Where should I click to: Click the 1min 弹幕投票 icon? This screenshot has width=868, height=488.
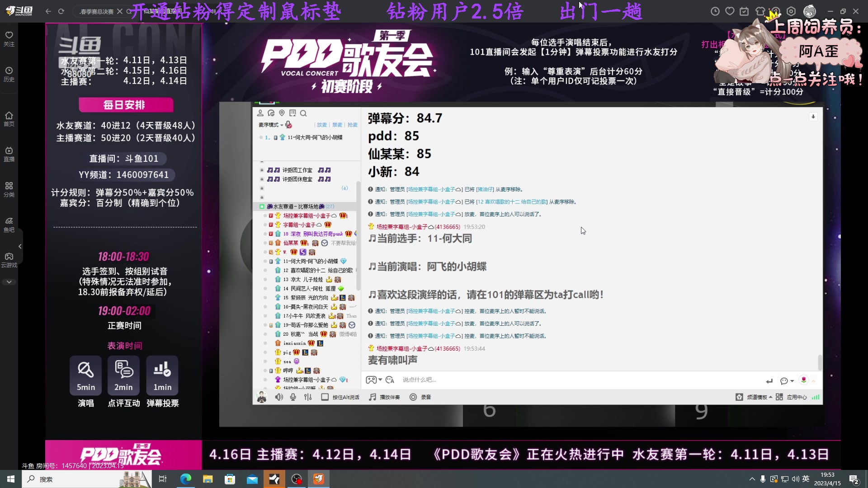coord(162,375)
